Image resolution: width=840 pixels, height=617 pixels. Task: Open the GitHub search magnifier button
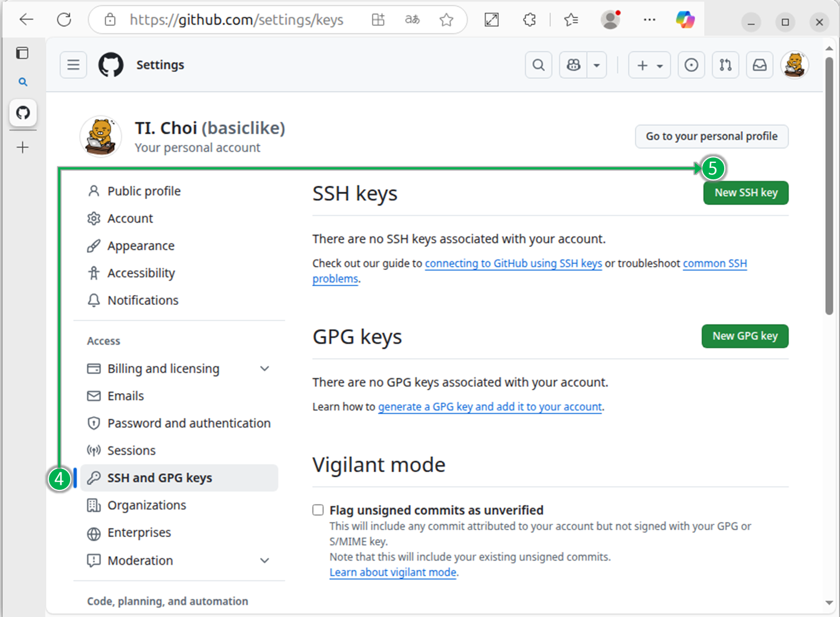pos(539,65)
